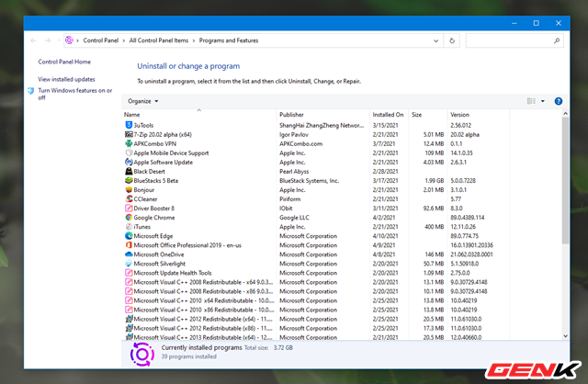Go back with the back arrow
588x384 pixels.
(33, 40)
